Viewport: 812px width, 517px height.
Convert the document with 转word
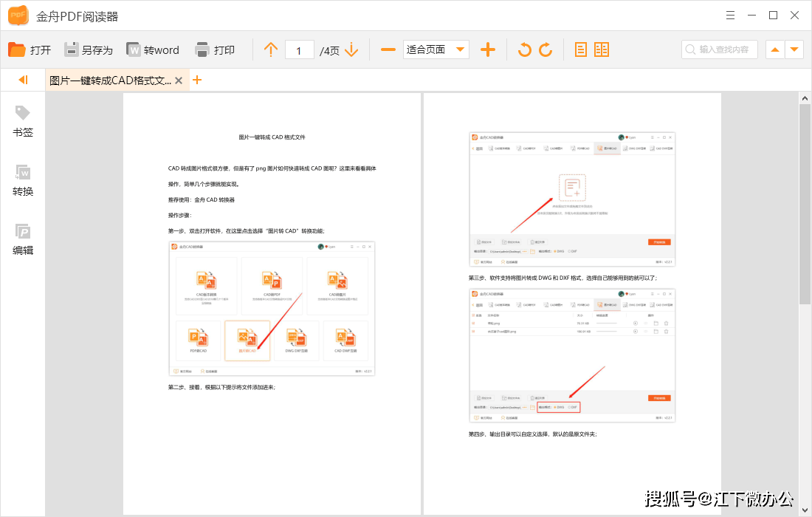point(153,49)
